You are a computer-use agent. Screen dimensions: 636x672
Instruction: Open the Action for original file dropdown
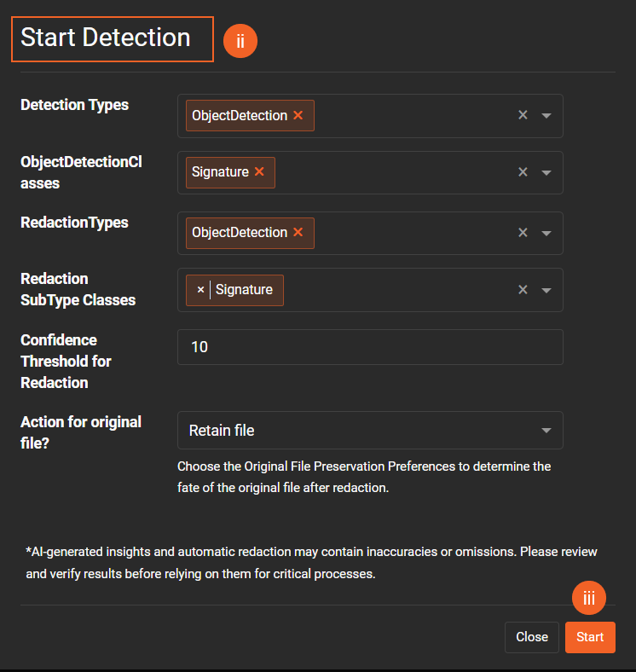370,431
